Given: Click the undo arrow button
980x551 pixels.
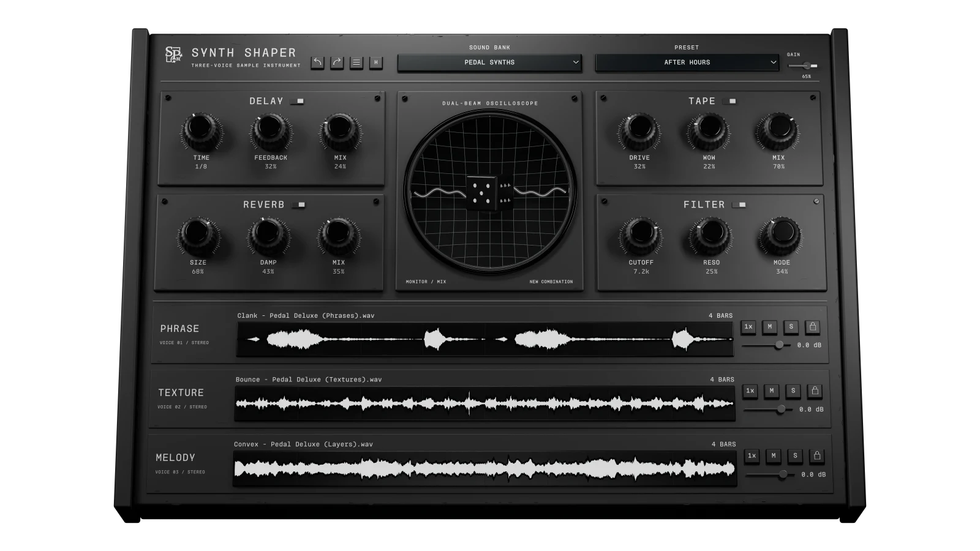Looking at the screenshot, I should click(317, 62).
